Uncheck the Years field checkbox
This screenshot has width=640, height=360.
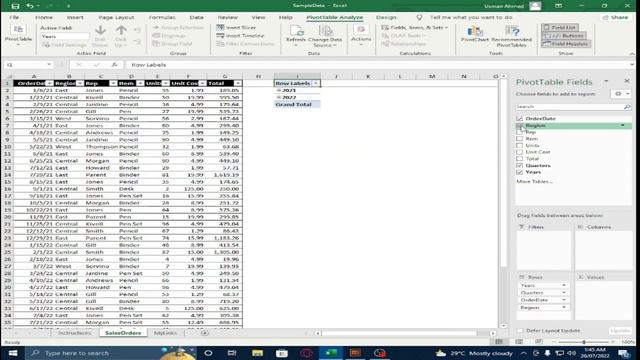coord(520,172)
